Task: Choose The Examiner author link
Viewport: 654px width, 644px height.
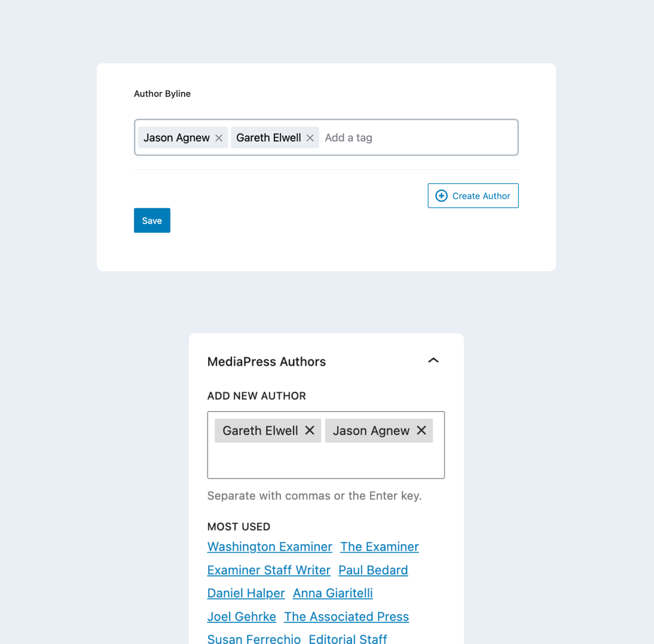Action: pyautogui.click(x=380, y=547)
